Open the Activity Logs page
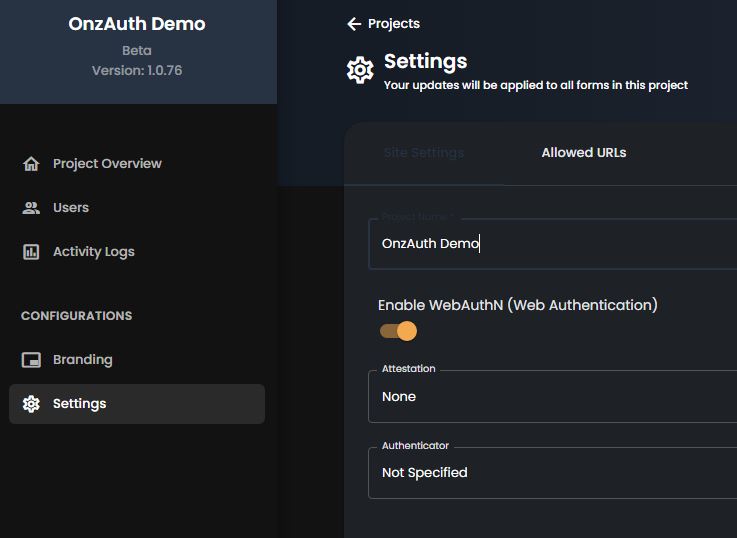This screenshot has width=737, height=538. click(x=94, y=252)
